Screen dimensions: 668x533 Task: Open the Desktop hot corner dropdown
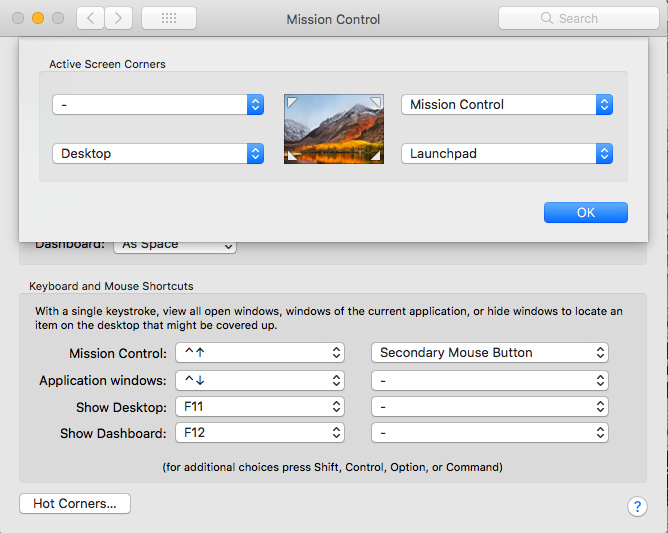158,153
